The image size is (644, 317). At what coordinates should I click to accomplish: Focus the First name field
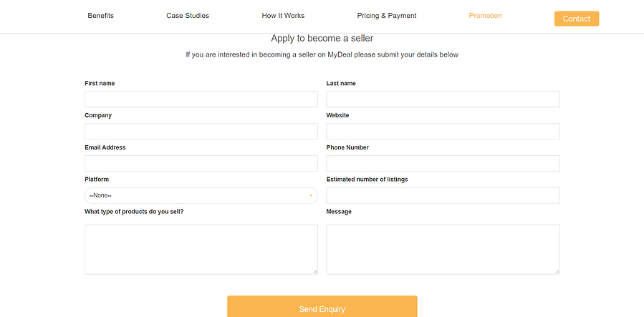pos(201,99)
